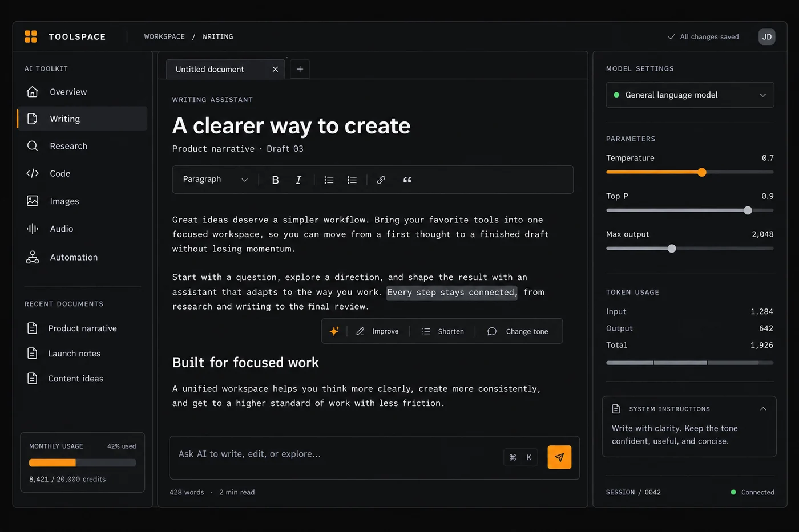Send the AI prompt
Viewport: 799px width, 532px height.
(559, 457)
